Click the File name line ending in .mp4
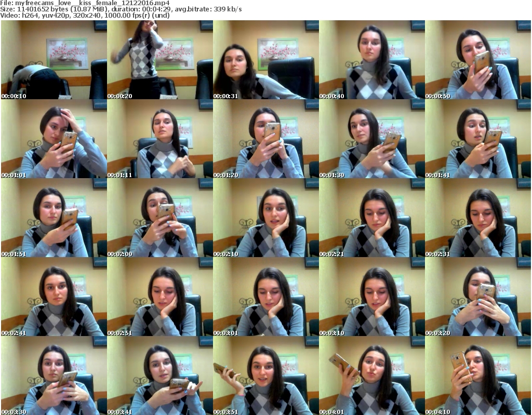The width and height of the screenshot is (532, 415). click(x=85, y=3)
